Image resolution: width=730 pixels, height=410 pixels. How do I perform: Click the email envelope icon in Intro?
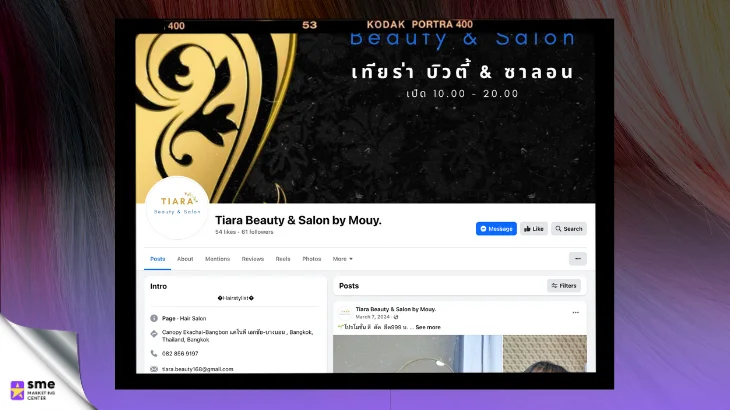(x=154, y=369)
